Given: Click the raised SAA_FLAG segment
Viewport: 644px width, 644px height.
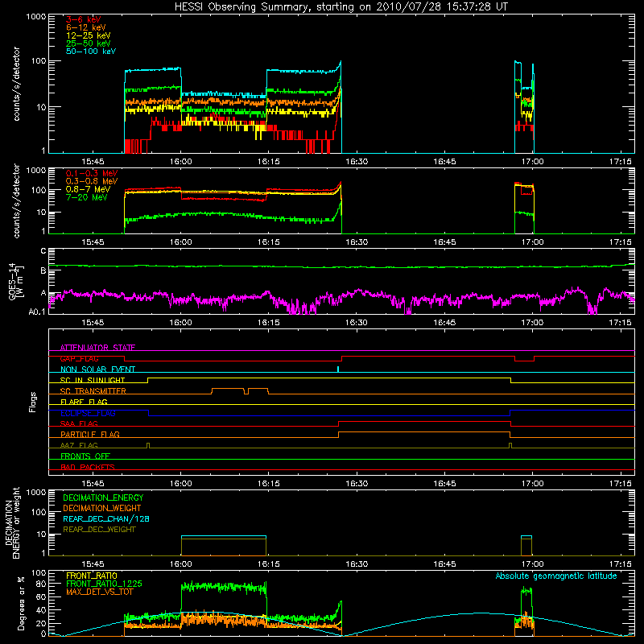Looking at the screenshot, I should pyautogui.click(x=425, y=421).
